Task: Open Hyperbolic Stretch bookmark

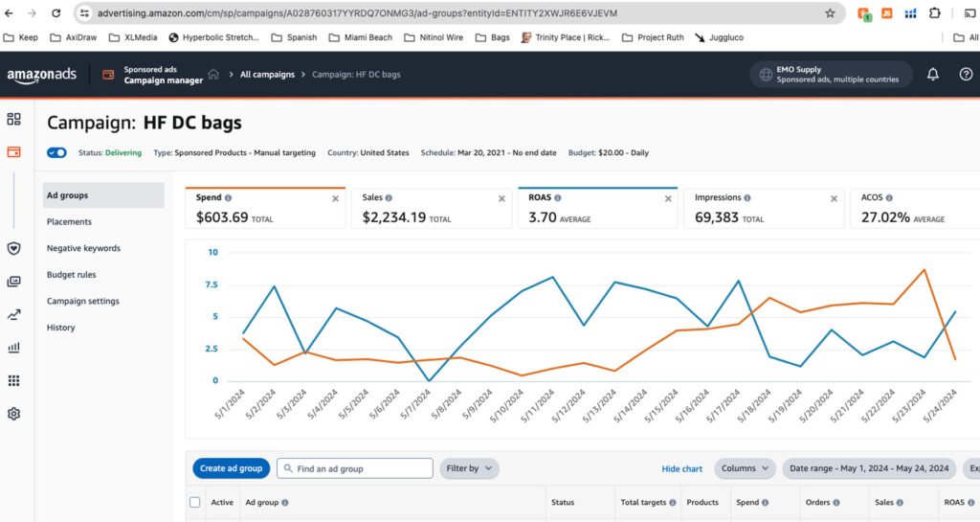Action: coord(213,37)
